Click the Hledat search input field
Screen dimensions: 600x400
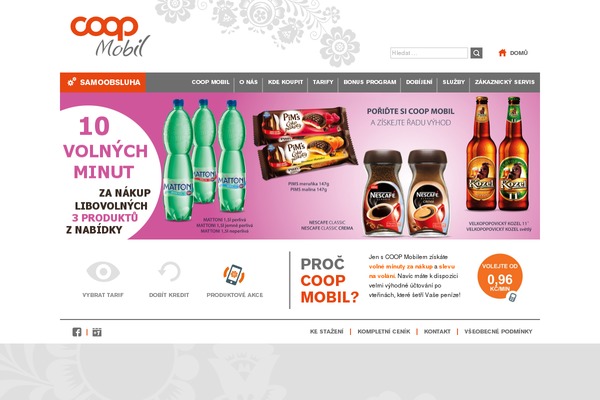click(429, 53)
